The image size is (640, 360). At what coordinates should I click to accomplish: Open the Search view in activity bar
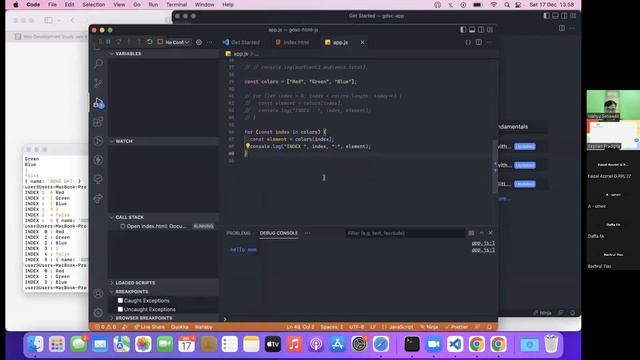click(98, 63)
